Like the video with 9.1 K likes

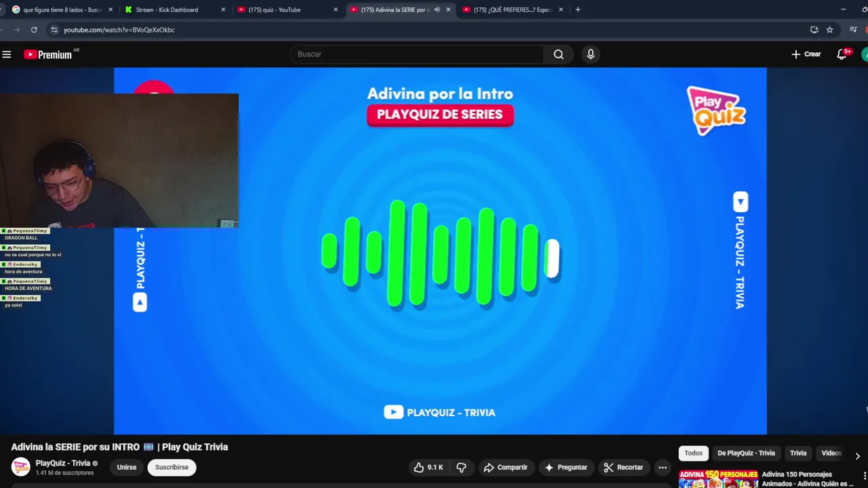click(x=430, y=468)
